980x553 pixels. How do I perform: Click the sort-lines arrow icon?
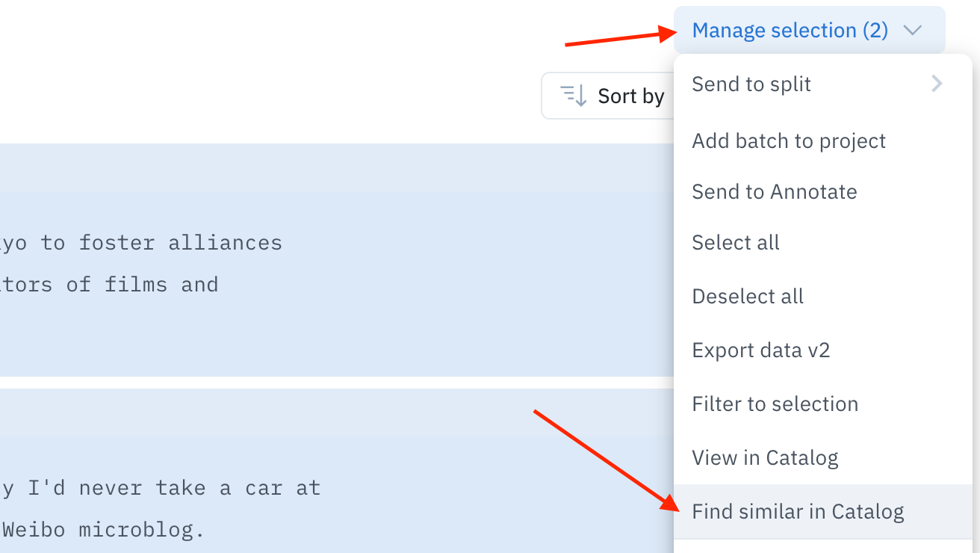(x=574, y=96)
